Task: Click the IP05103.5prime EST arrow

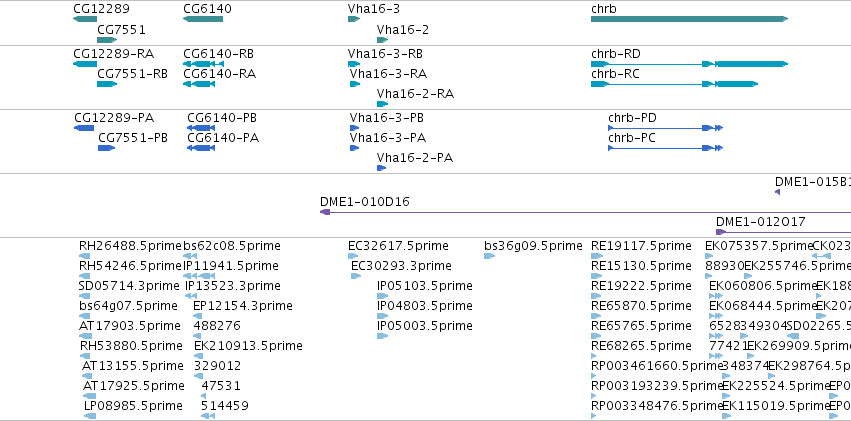Action: tap(383, 296)
